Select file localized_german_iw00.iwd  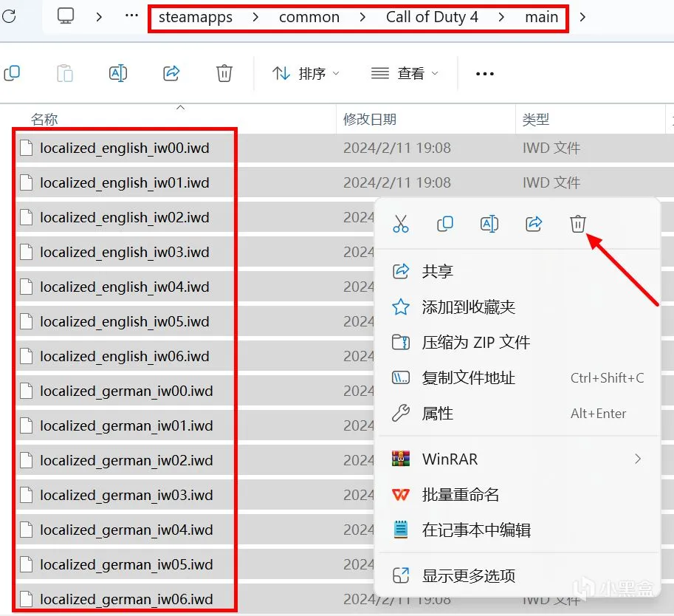[x=125, y=391]
